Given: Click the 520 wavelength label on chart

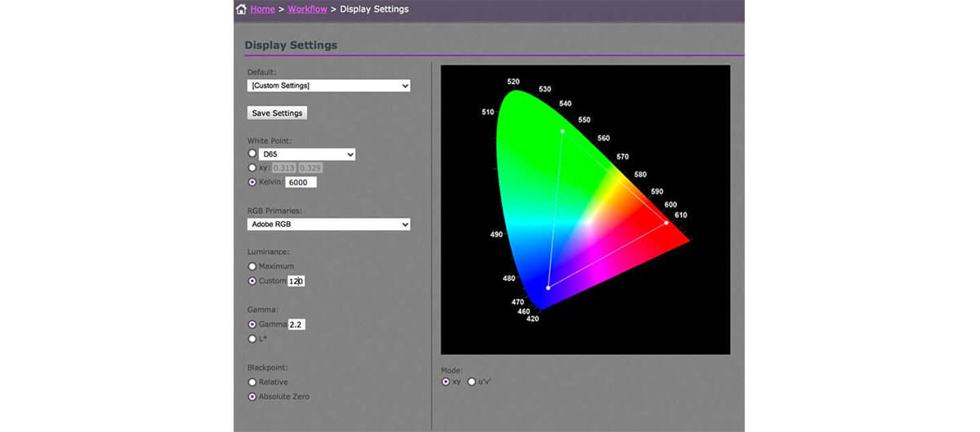Looking at the screenshot, I should [513, 82].
